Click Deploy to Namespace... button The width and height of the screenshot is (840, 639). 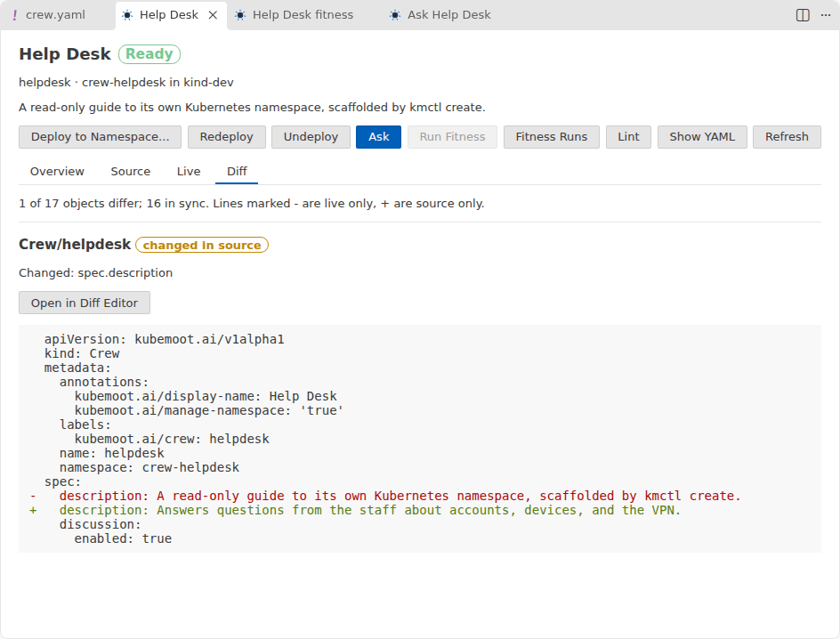point(101,137)
